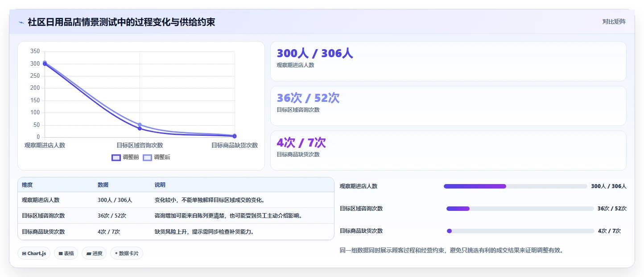Click the chart data point at 目标区域咨询次数 for 调整后
This screenshot has width=644, height=277.
click(140, 125)
